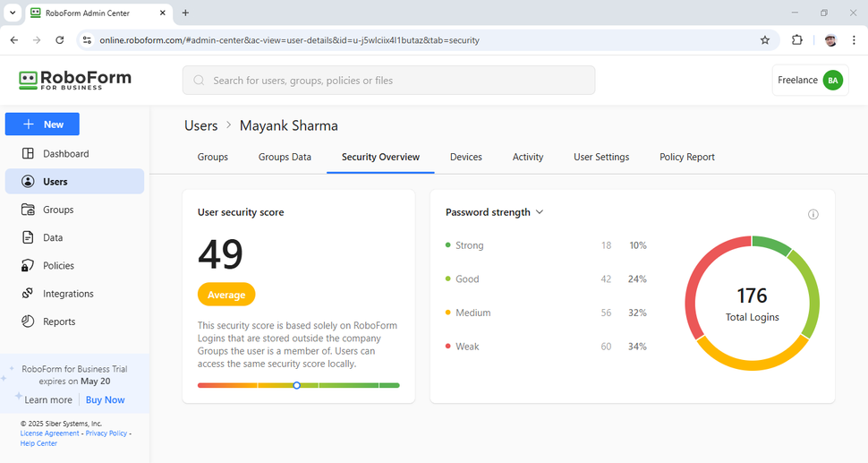Click the info icon on Password strength card
The image size is (868, 463).
(x=813, y=215)
